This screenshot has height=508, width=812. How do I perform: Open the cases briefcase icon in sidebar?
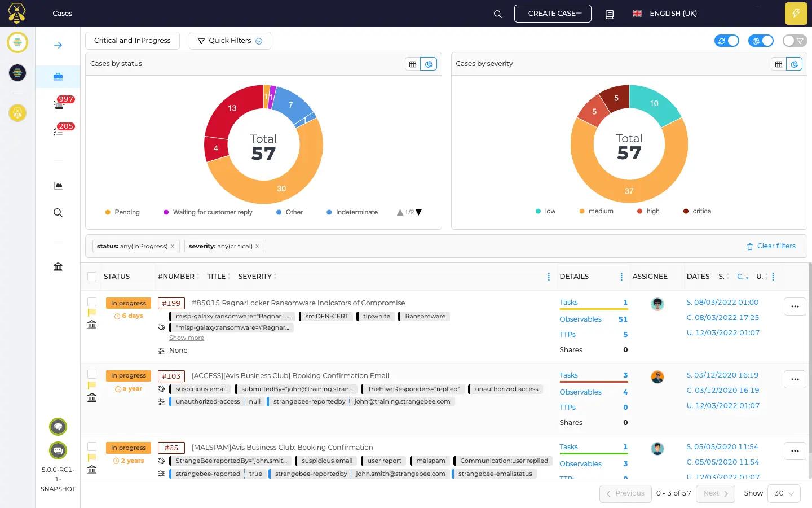coord(58,77)
